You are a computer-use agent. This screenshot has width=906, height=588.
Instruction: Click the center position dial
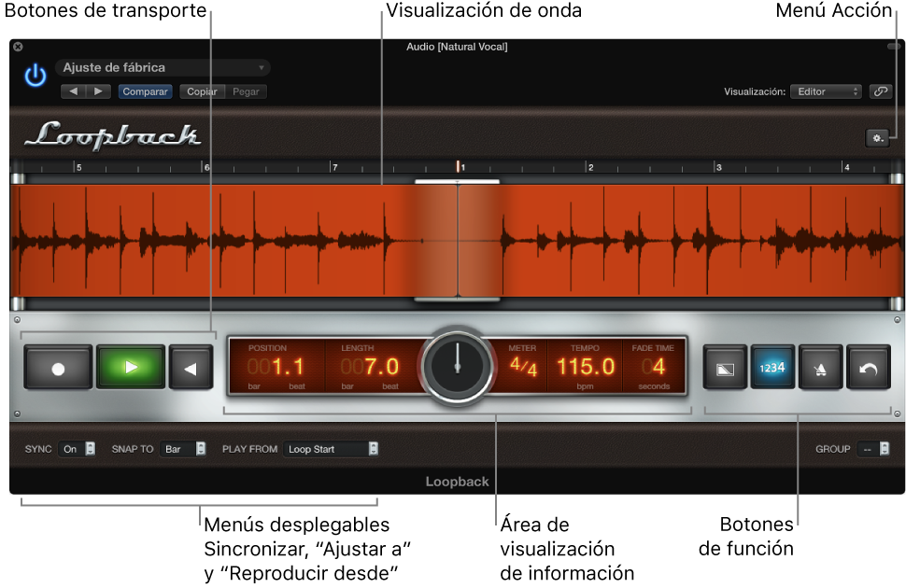click(457, 366)
